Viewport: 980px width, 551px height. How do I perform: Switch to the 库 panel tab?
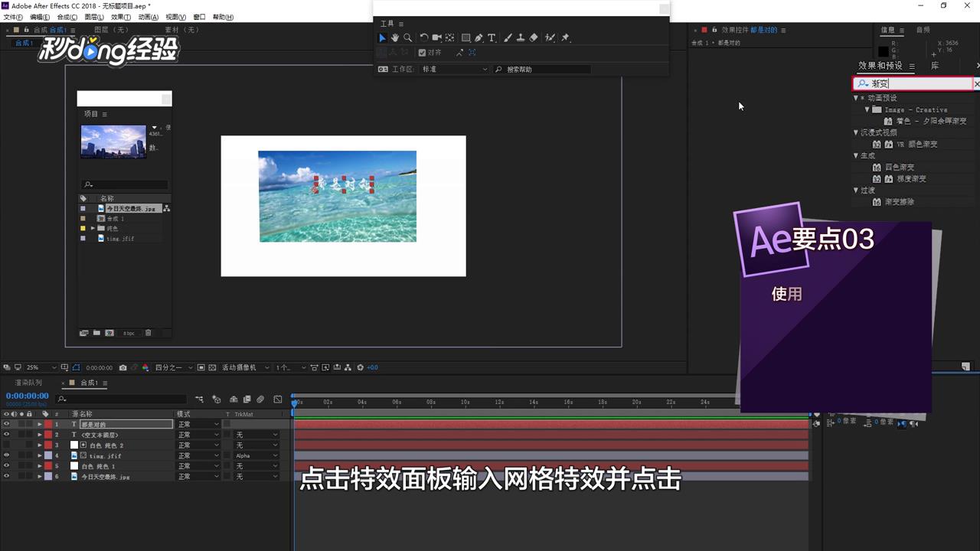935,66
